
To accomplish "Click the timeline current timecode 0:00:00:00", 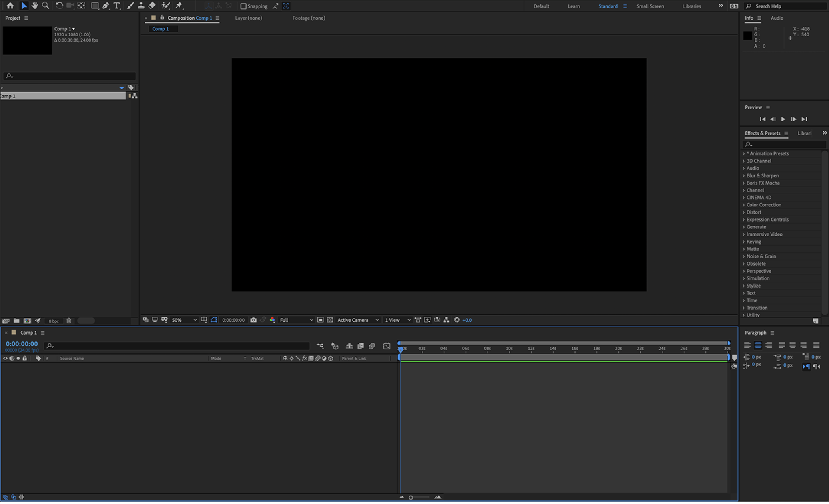I will coord(22,344).
